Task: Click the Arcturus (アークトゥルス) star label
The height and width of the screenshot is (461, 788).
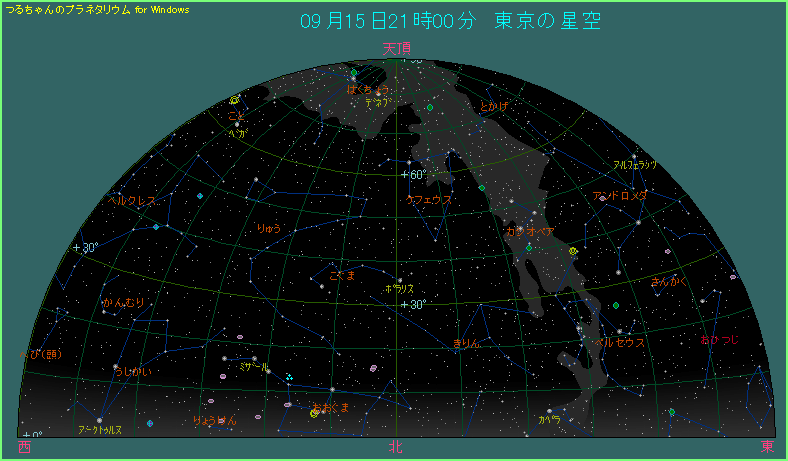Action: [100, 429]
